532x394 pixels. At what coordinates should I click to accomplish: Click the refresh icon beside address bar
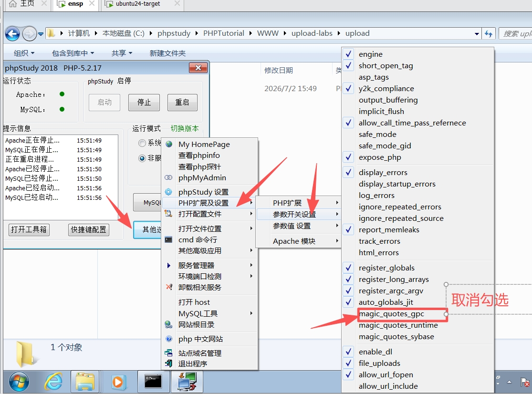489,33
